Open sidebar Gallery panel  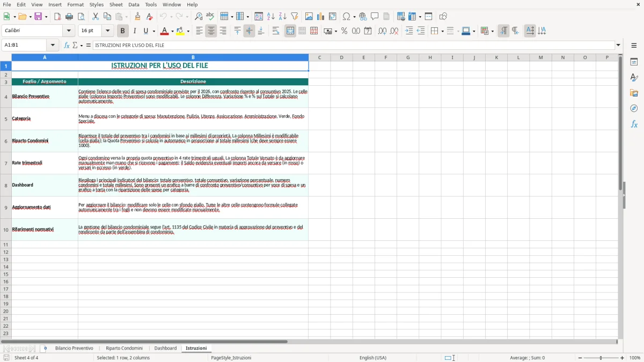pyautogui.click(x=634, y=93)
